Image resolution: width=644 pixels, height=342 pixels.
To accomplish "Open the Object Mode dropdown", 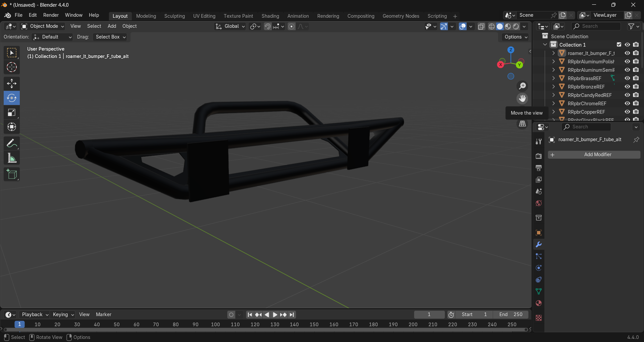I will 43,26.
